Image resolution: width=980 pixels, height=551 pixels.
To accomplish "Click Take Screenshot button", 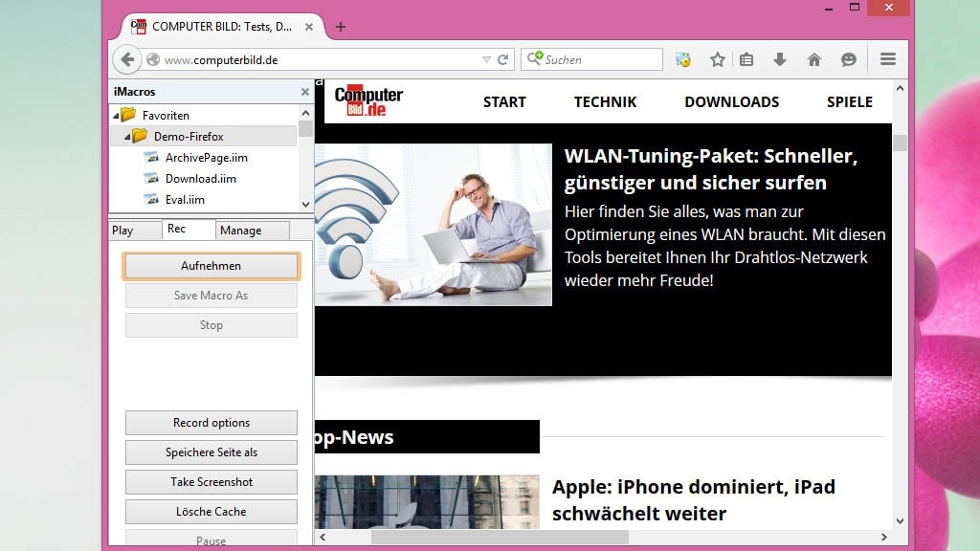I will point(212,482).
